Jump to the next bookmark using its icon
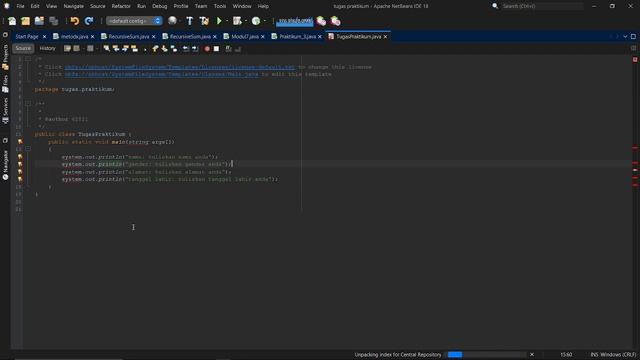The height and width of the screenshot is (360, 640). click(x=164, y=49)
